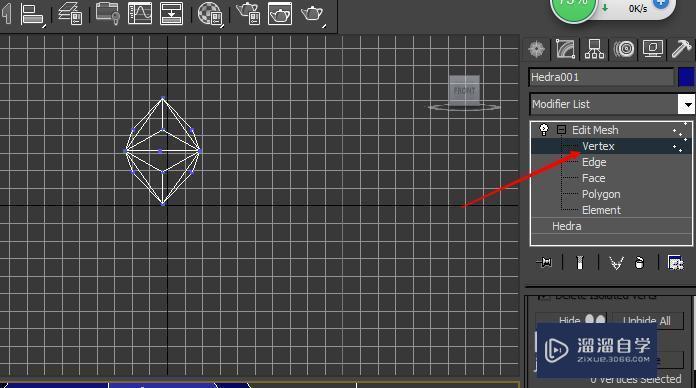The width and height of the screenshot is (696, 388).
Task: Select the Edit Mesh modifier entry
Action: (x=595, y=130)
